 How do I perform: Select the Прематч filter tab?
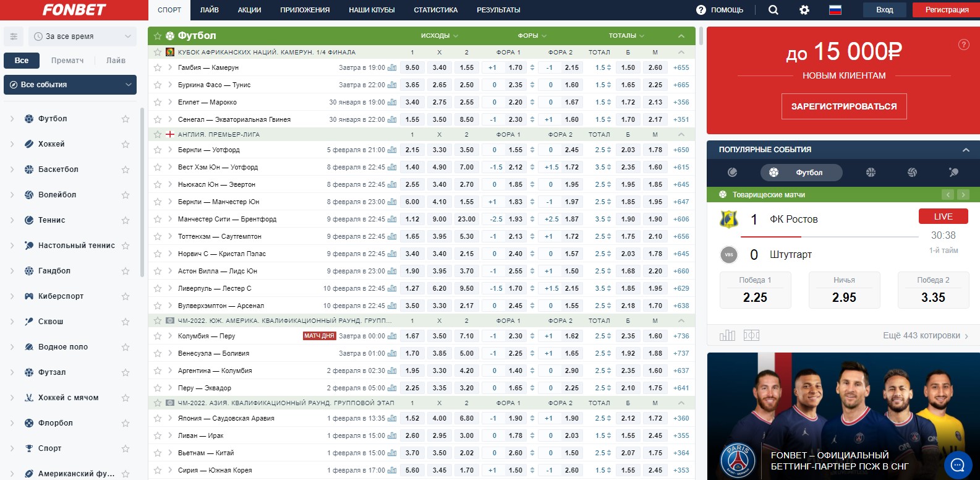coord(67,60)
